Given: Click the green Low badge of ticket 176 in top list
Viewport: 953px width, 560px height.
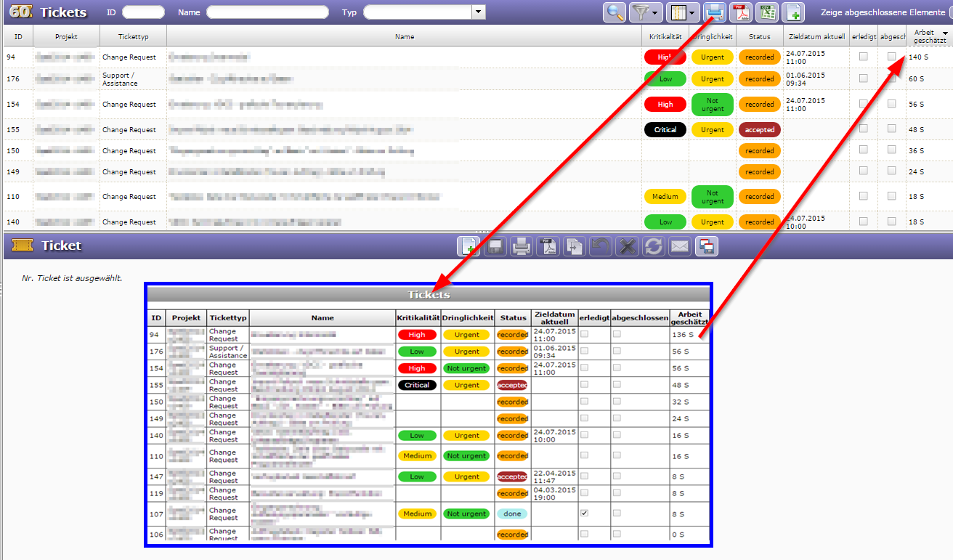Looking at the screenshot, I should pos(665,78).
